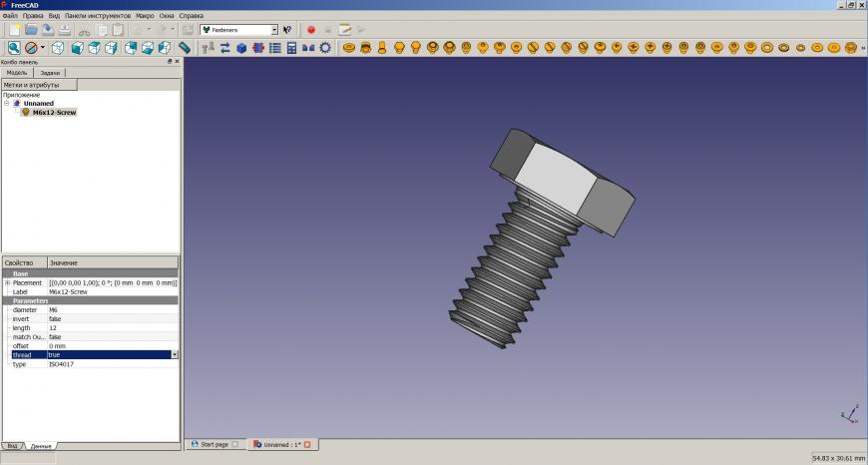Screen dimensions: 868x465
Task: Switch to the Задачи tab
Action: click(50, 73)
